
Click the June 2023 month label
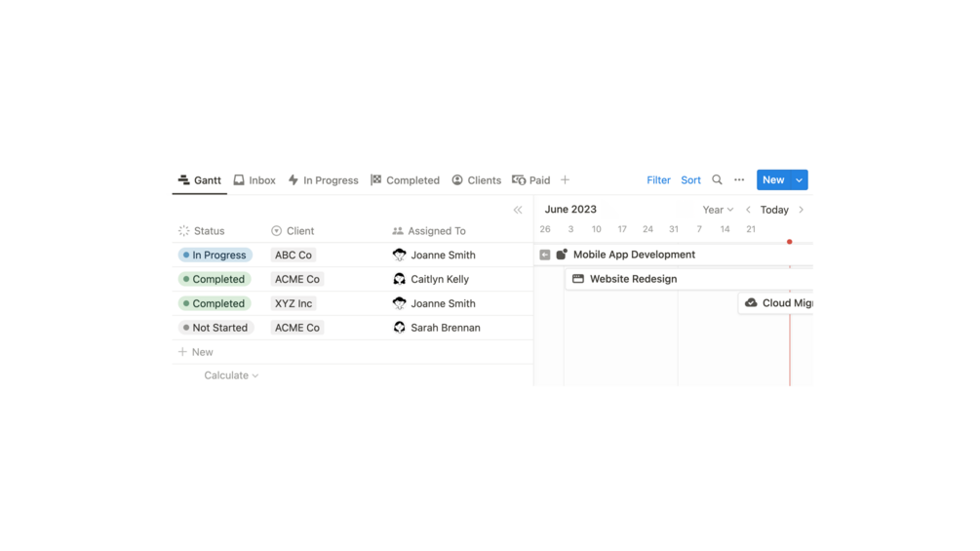[x=570, y=210]
